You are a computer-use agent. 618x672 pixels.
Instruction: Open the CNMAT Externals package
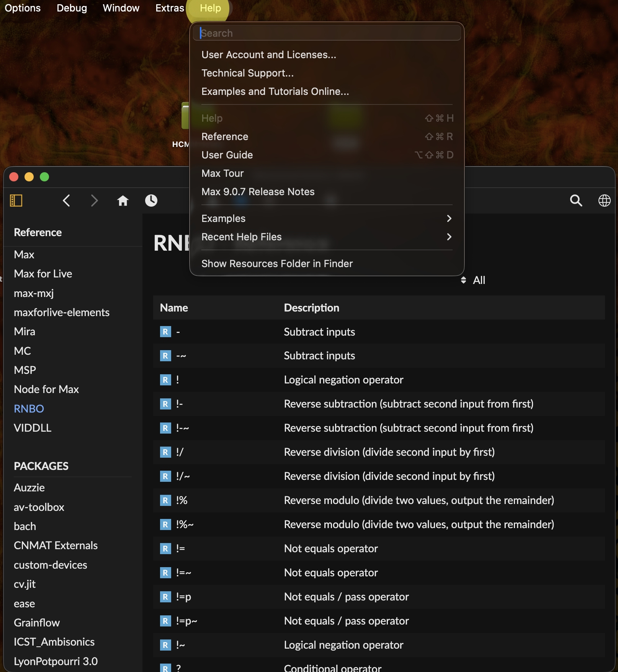[x=56, y=545]
